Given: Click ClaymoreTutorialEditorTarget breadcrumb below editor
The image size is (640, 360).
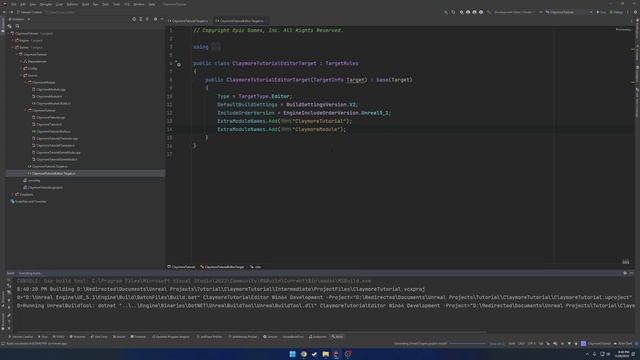Looking at the screenshot, I should pyautogui.click(x=222, y=267).
